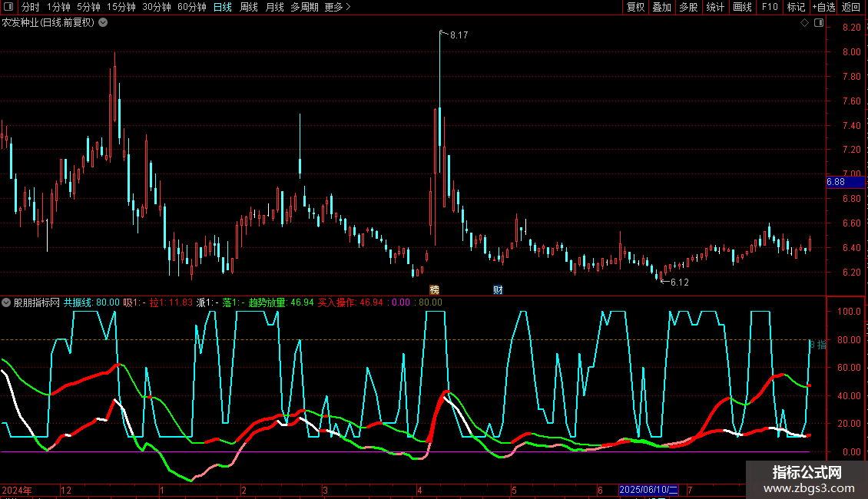
Task: Expand the 更多 periods menu
Action: pyautogui.click(x=337, y=7)
